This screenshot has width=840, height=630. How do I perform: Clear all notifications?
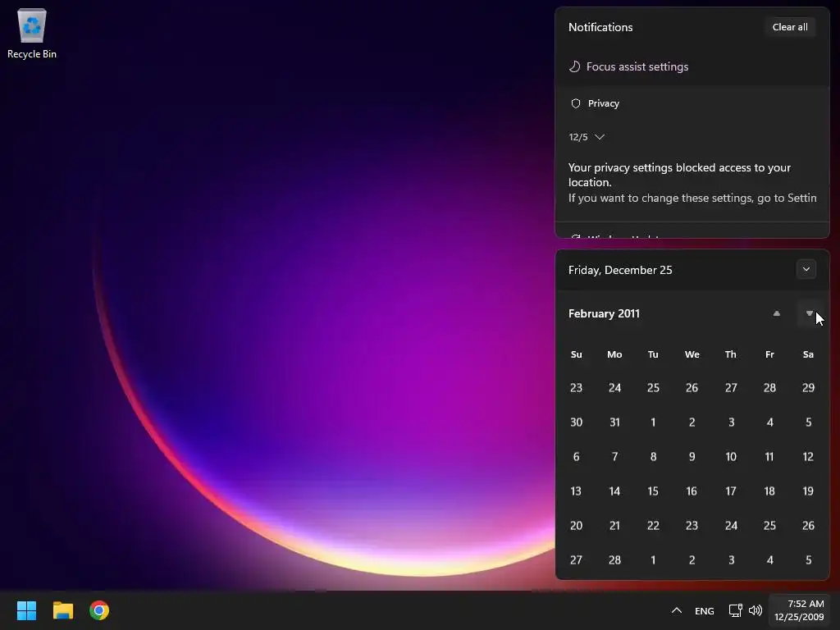(790, 27)
